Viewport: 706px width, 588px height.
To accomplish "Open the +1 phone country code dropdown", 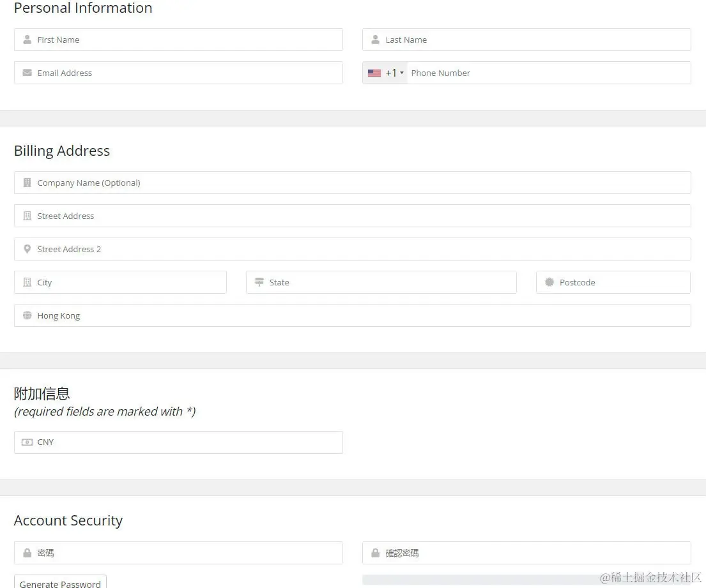I will pos(386,73).
